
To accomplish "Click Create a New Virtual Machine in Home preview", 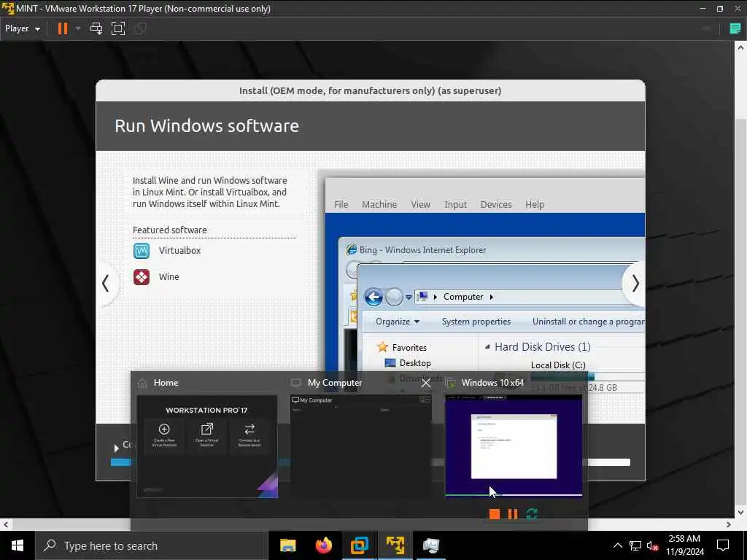I will [164, 436].
